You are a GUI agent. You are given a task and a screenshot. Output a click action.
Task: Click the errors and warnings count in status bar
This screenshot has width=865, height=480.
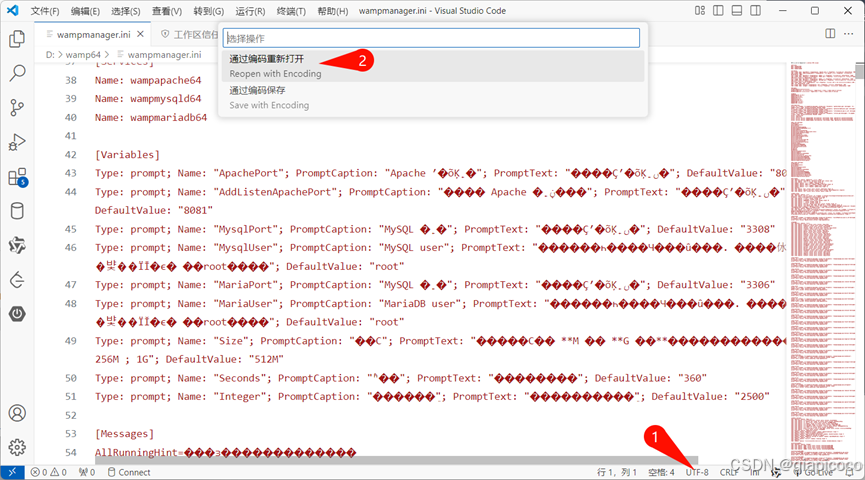[49, 472]
